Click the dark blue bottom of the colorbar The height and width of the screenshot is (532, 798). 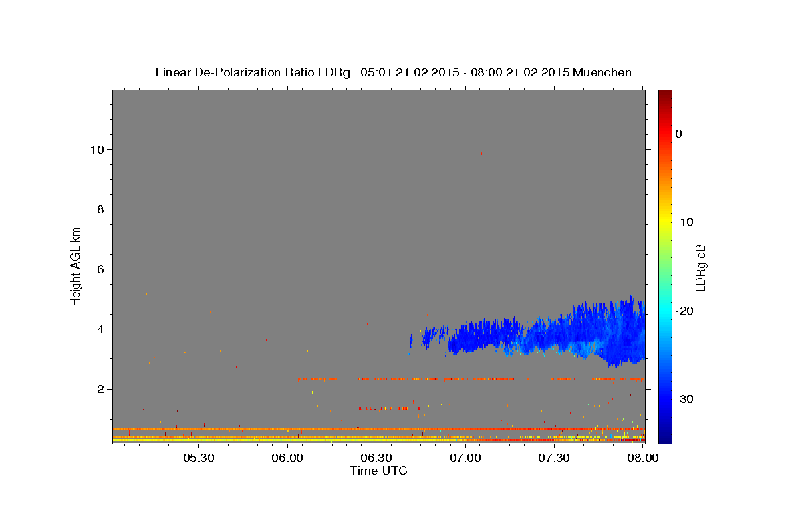(665, 436)
